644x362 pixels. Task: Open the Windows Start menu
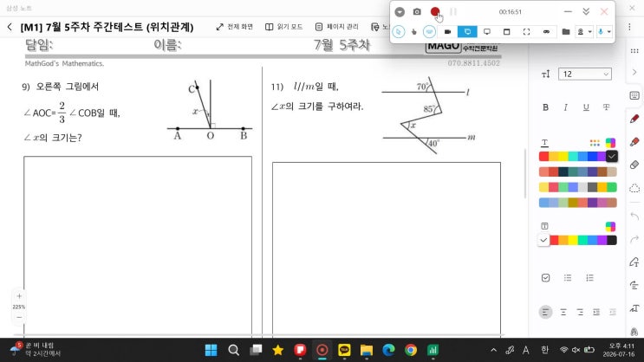click(211, 350)
